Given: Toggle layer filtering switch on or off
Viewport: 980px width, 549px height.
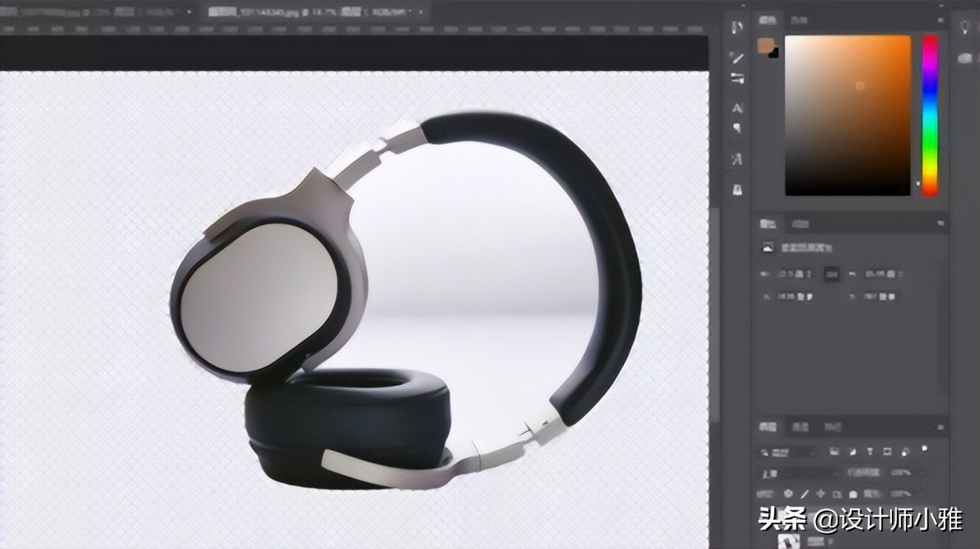Looking at the screenshot, I should pyautogui.click(x=924, y=448).
